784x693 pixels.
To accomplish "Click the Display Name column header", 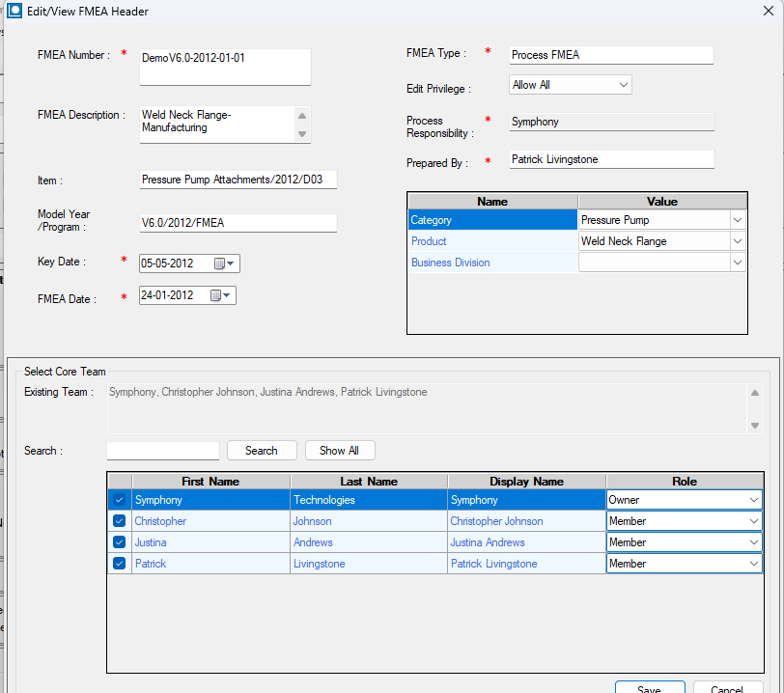I will point(526,481).
